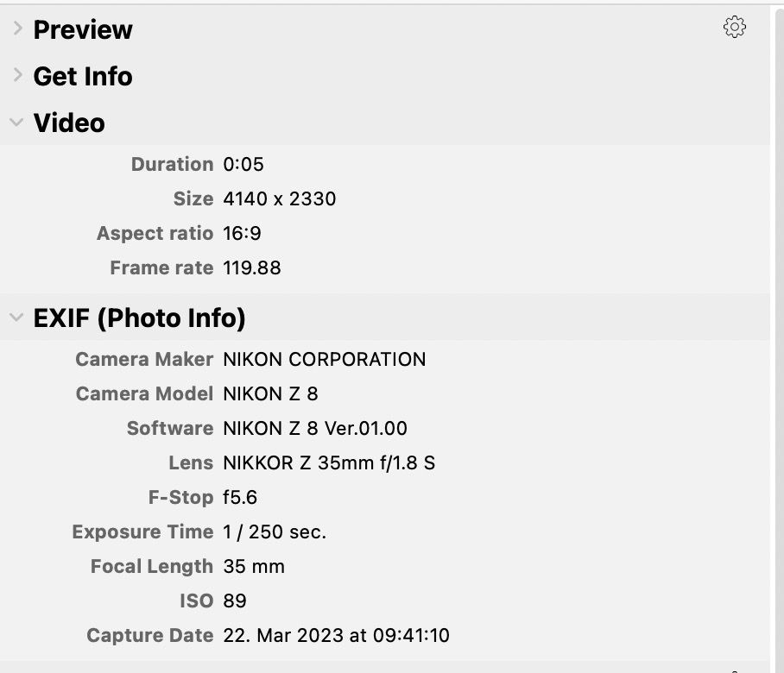Image resolution: width=784 pixels, height=673 pixels.
Task: Click the Camera Maker NIKON CORPORATION entry
Action: (325, 359)
